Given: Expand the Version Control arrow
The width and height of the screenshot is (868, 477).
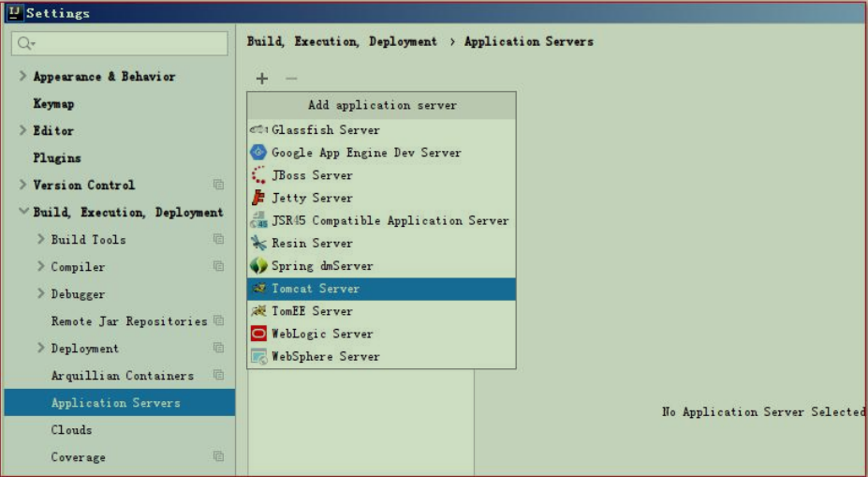Looking at the screenshot, I should coord(22,185).
